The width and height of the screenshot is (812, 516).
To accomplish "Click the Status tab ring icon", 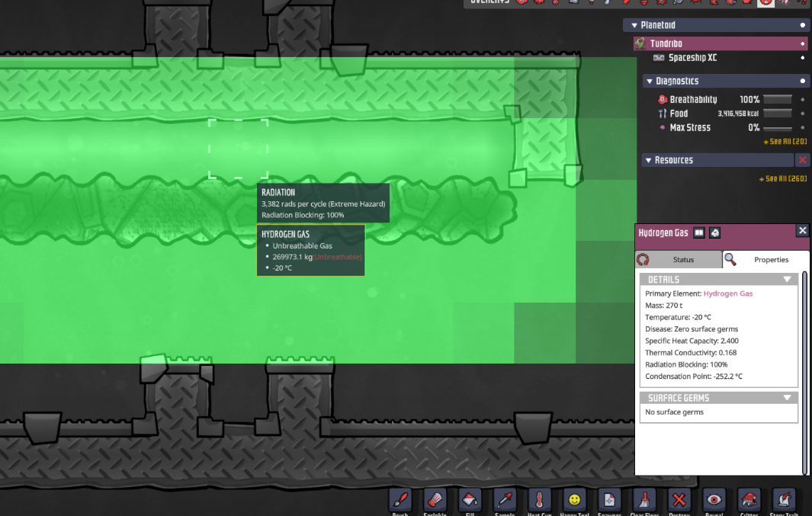I will [644, 259].
